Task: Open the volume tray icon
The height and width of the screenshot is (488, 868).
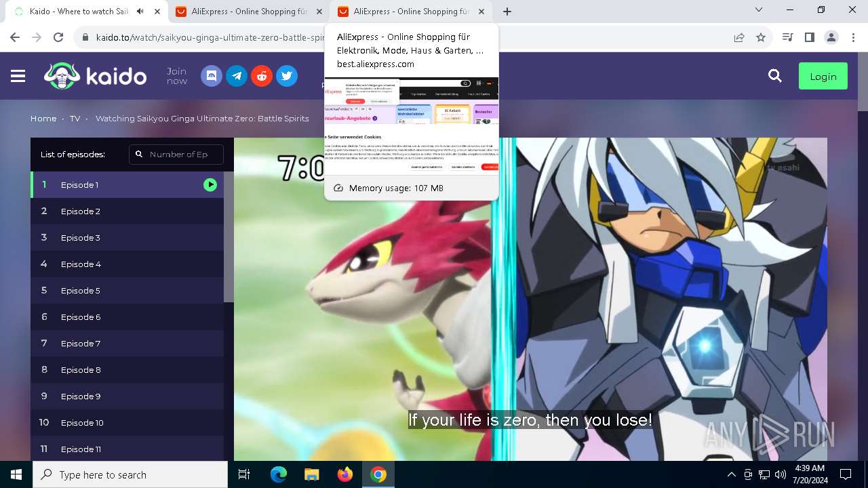Action: click(780, 474)
